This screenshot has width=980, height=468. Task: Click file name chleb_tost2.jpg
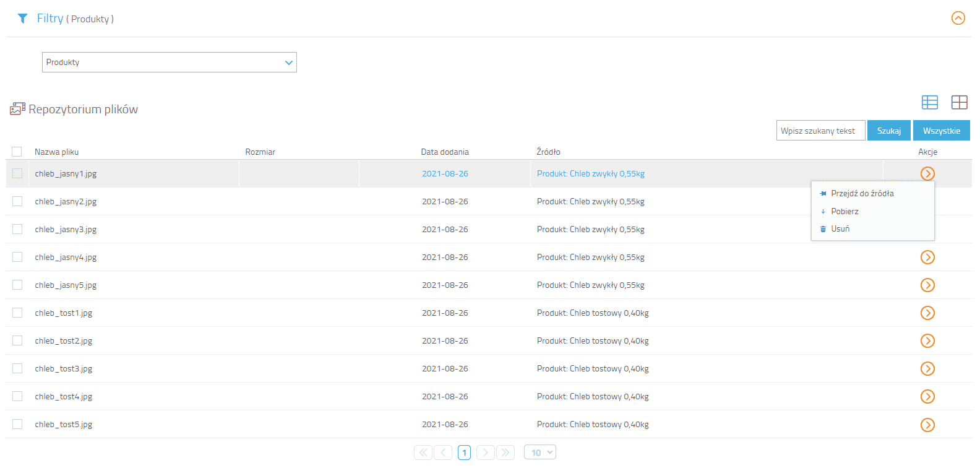coord(64,340)
